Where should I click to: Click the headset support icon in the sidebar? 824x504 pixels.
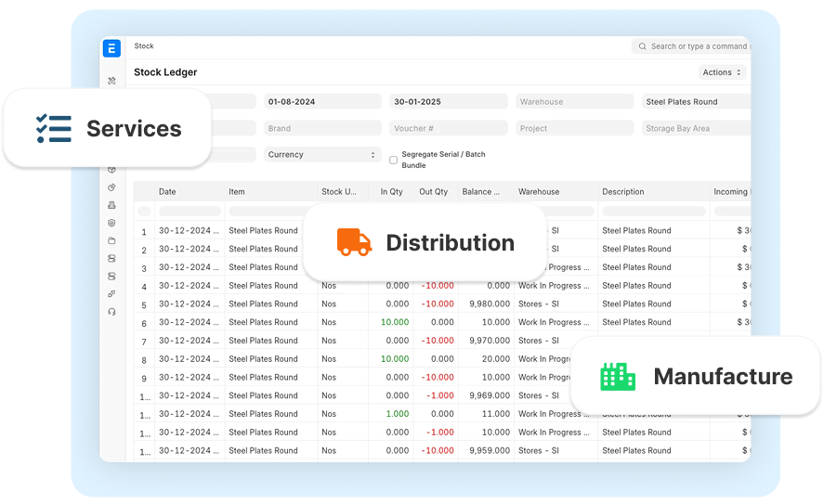[x=112, y=312]
